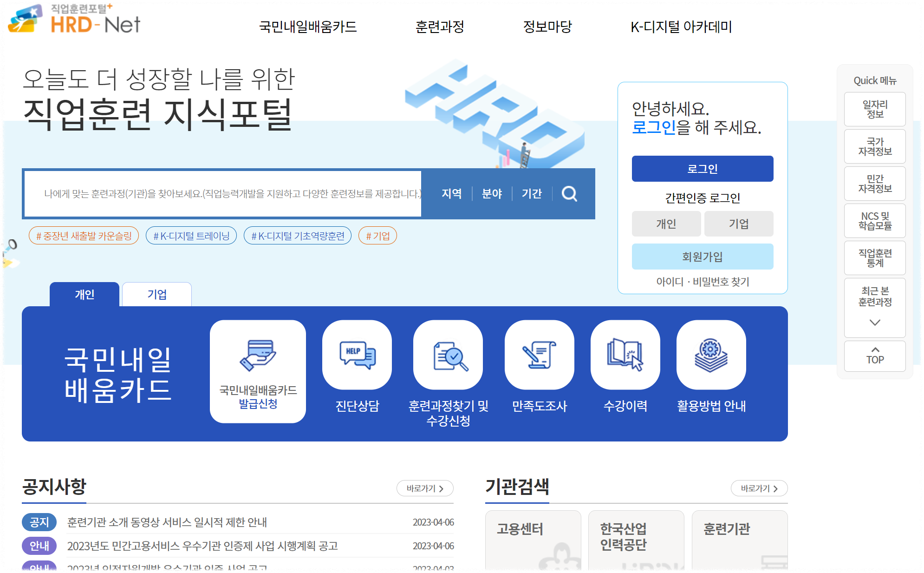Open the 고용센터 card
The height and width of the screenshot is (573, 924).
click(533, 540)
